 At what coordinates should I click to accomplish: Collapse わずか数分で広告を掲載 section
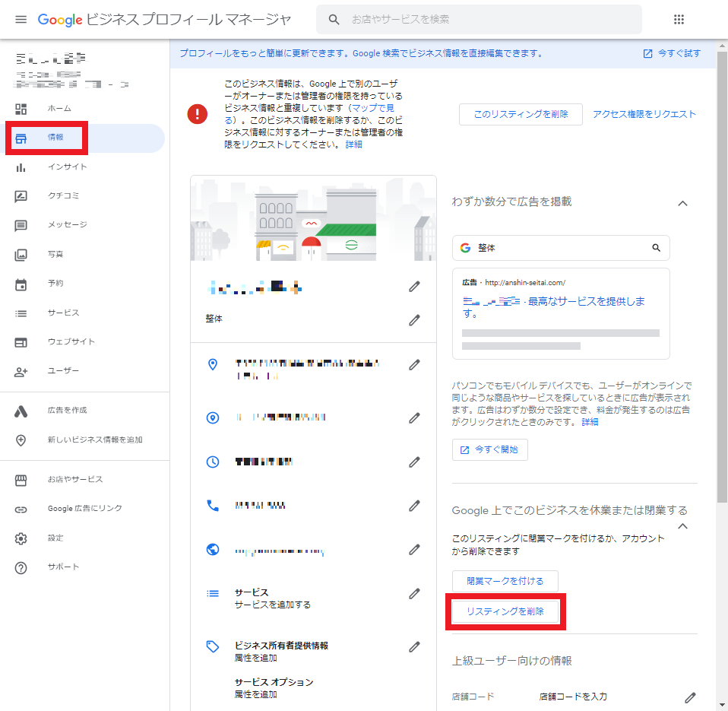tap(682, 203)
